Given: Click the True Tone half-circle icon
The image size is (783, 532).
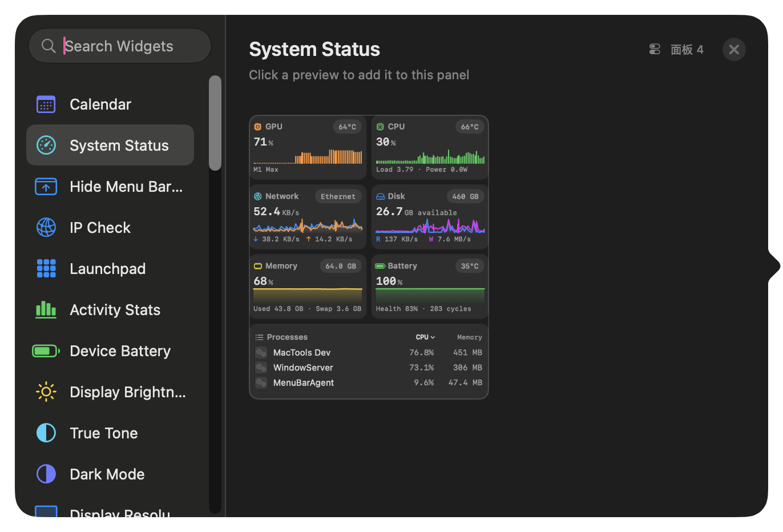Looking at the screenshot, I should (x=46, y=433).
